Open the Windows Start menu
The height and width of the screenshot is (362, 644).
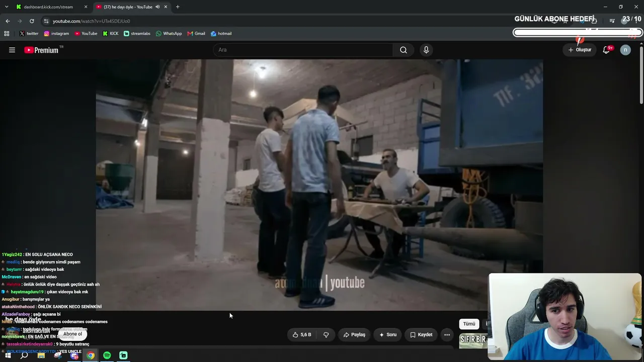[8, 355]
